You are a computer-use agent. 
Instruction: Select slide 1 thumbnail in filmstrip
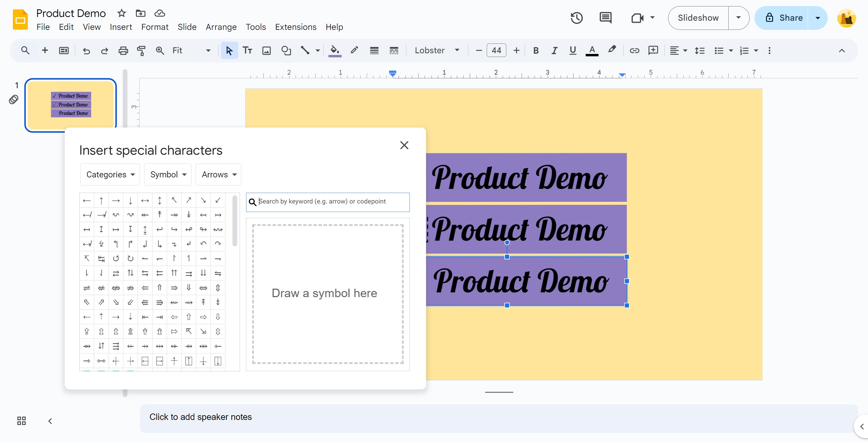pyautogui.click(x=70, y=105)
